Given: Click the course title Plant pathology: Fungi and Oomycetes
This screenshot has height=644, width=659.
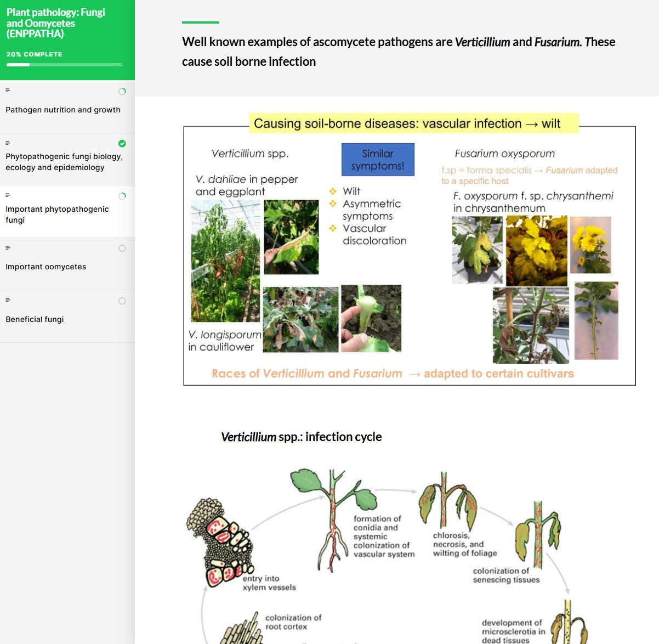Looking at the screenshot, I should 55,23.
